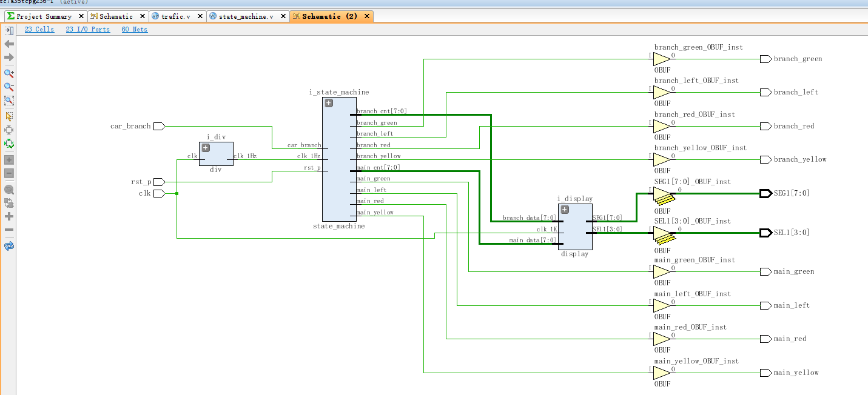Image resolution: width=868 pixels, height=395 pixels.
Task: Toggle Auto-fit Selection with green arrows
Action: coord(9,144)
